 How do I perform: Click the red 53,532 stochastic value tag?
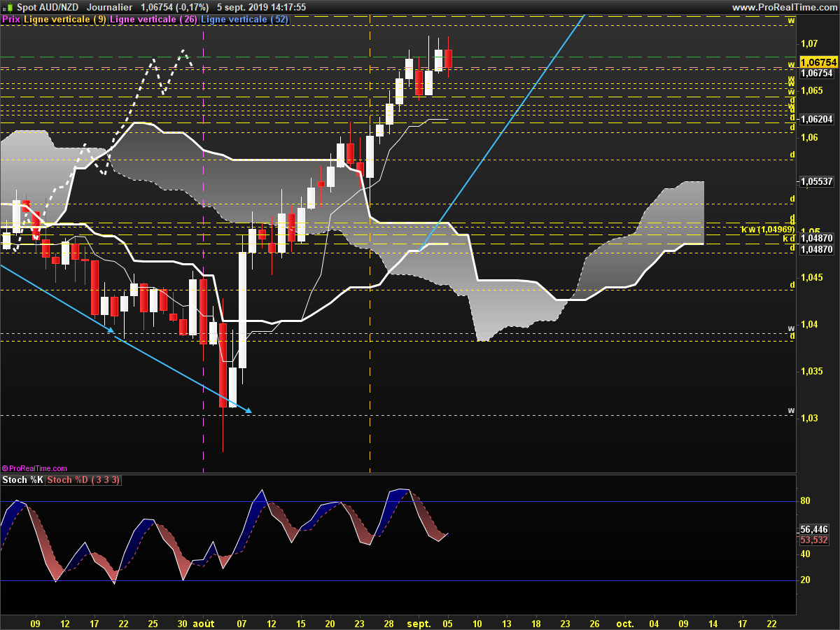[x=814, y=540]
